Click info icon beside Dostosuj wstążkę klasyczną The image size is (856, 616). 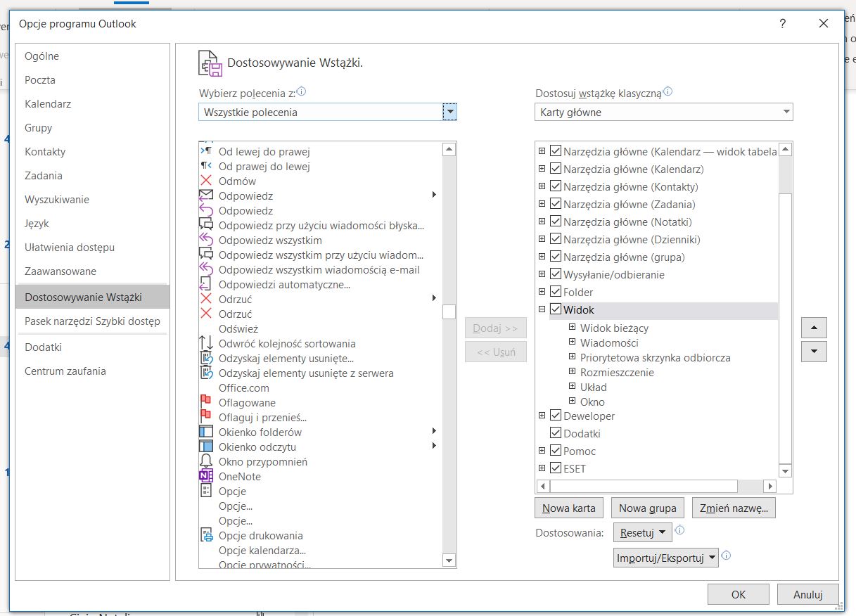pos(667,92)
